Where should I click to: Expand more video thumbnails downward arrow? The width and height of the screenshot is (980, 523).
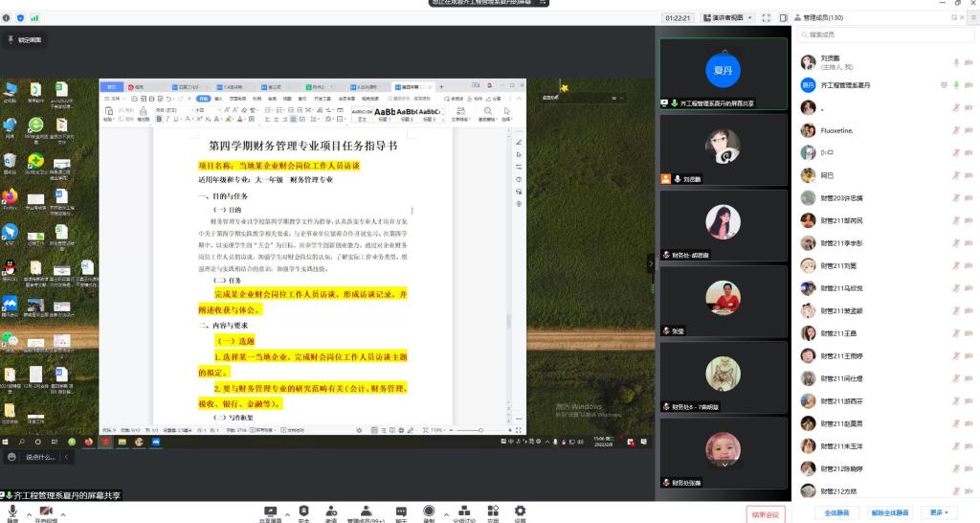(x=724, y=465)
